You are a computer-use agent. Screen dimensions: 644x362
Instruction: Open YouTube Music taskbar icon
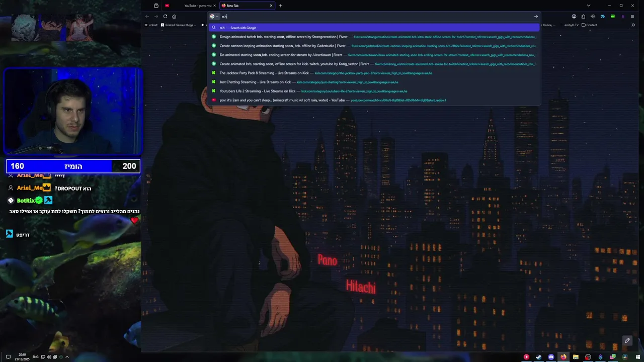click(526, 357)
